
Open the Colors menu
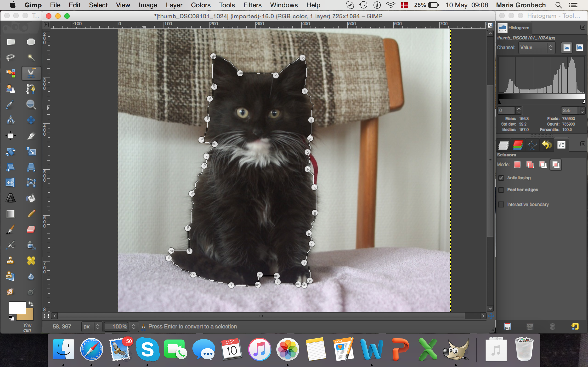tap(201, 5)
